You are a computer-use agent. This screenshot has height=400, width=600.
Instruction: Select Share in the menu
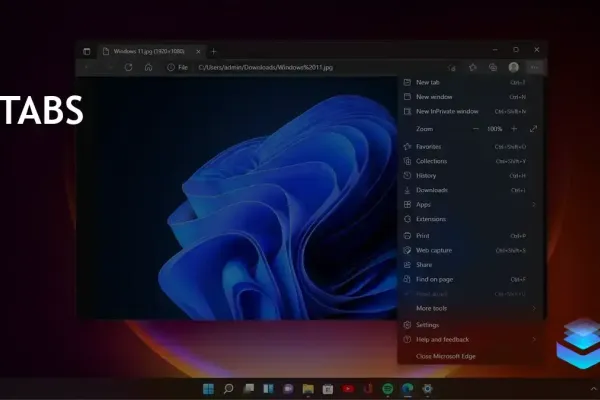[470, 265]
